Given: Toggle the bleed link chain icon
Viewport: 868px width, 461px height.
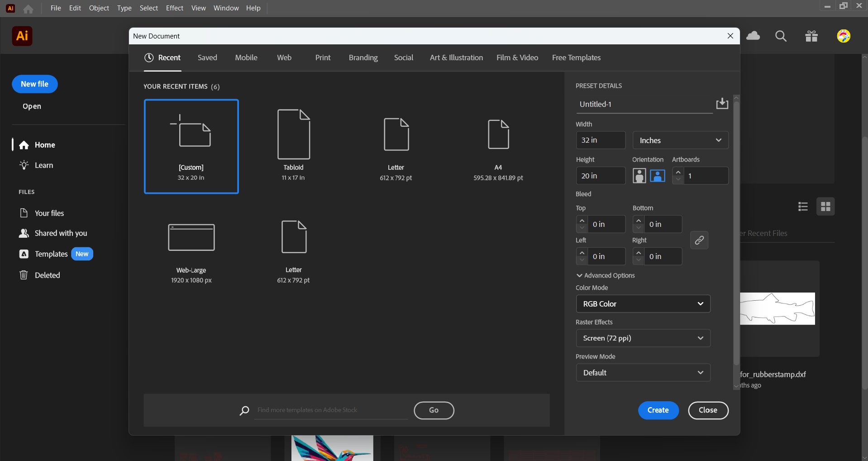Looking at the screenshot, I should (699, 240).
